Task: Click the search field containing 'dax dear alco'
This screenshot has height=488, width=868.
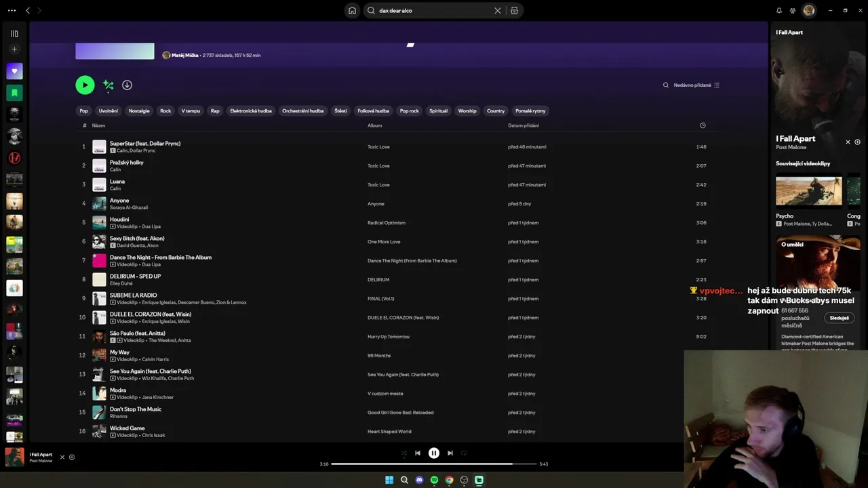Action: 435,11
